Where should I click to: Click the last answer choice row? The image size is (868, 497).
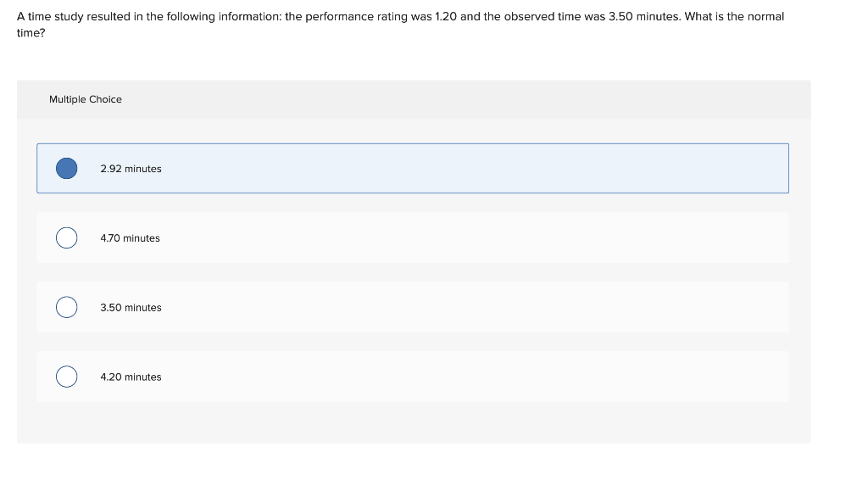pyautogui.click(x=413, y=376)
